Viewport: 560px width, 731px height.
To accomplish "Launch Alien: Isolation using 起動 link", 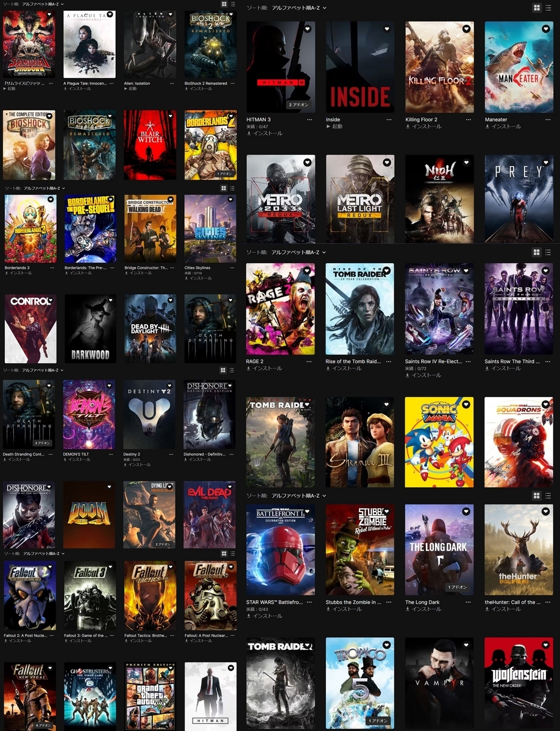I will point(130,88).
